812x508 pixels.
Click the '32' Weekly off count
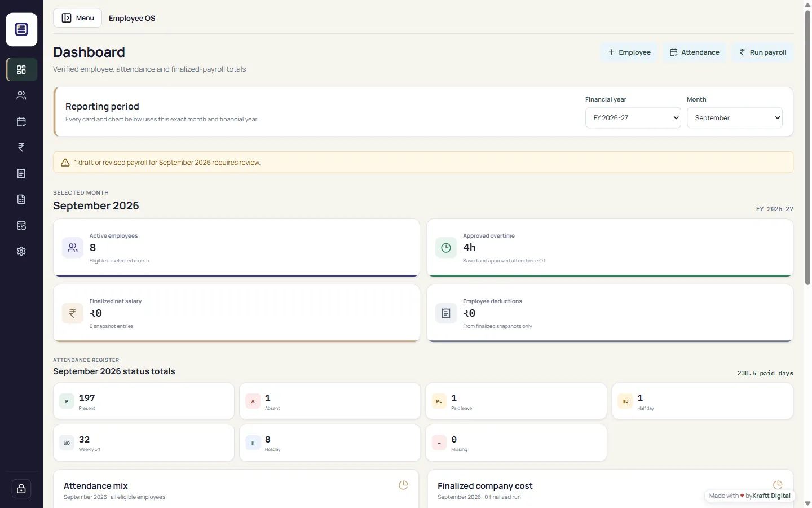click(x=84, y=440)
